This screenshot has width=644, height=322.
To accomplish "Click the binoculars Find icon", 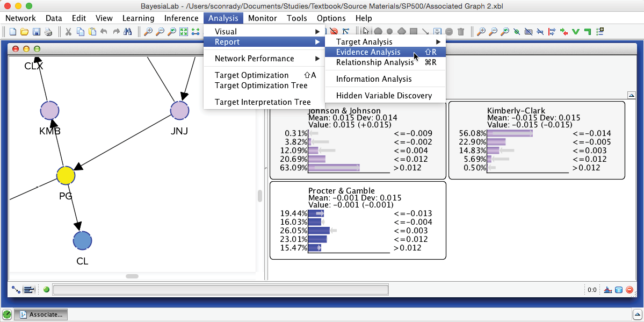I will coord(127,32).
